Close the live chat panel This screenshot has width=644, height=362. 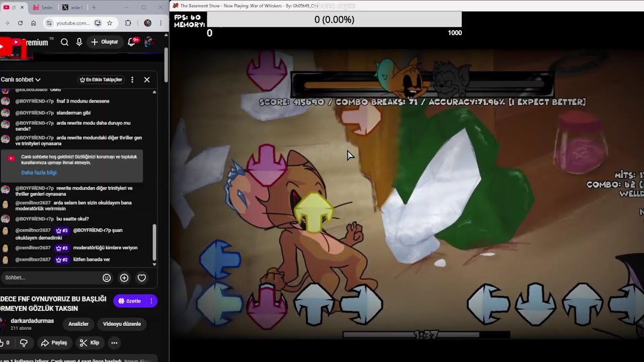(147, 79)
